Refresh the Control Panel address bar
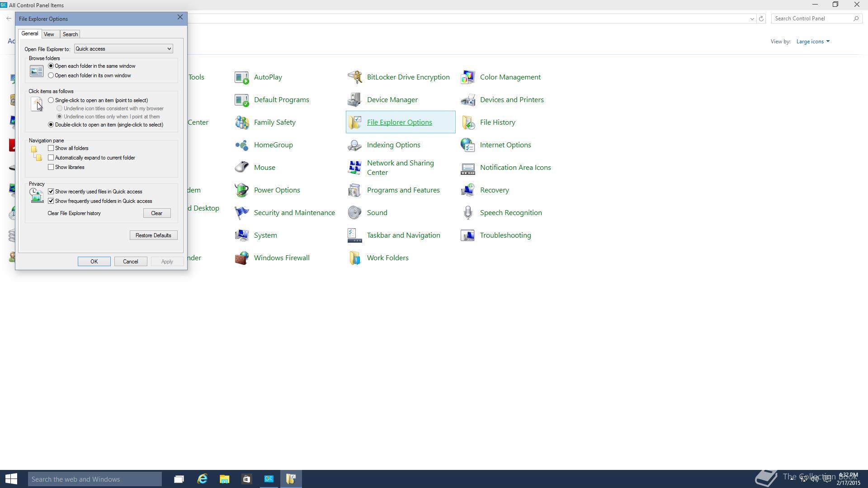868x488 pixels. click(x=761, y=19)
